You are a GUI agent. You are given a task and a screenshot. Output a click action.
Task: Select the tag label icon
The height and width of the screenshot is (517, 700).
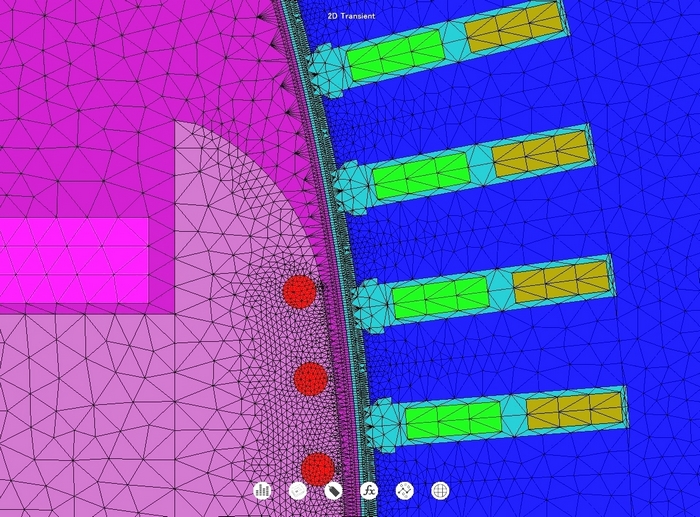334,490
